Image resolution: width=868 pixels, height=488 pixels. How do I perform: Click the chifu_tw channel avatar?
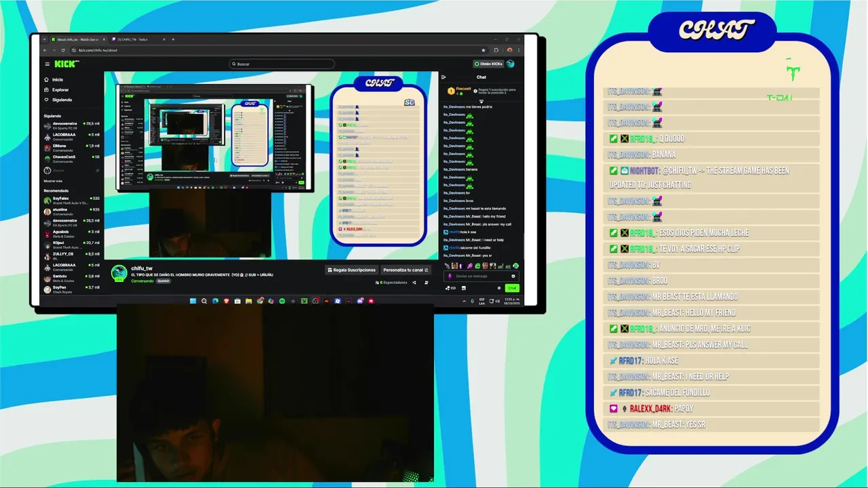(119, 273)
